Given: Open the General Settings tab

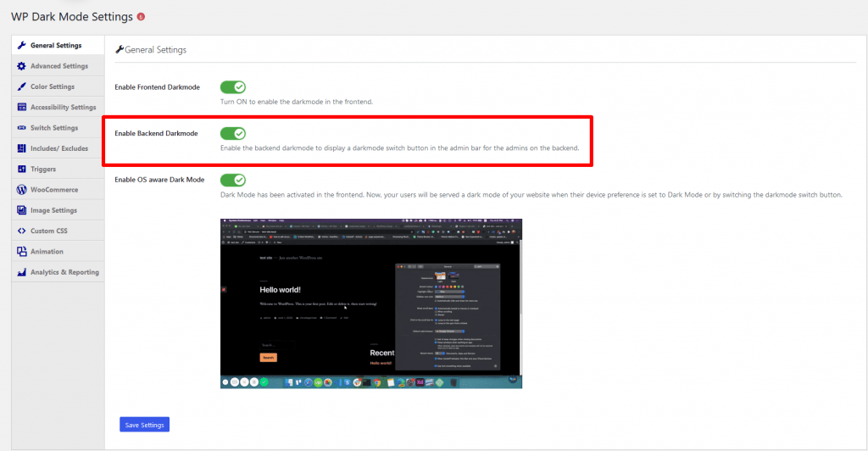Looking at the screenshot, I should coord(58,46).
